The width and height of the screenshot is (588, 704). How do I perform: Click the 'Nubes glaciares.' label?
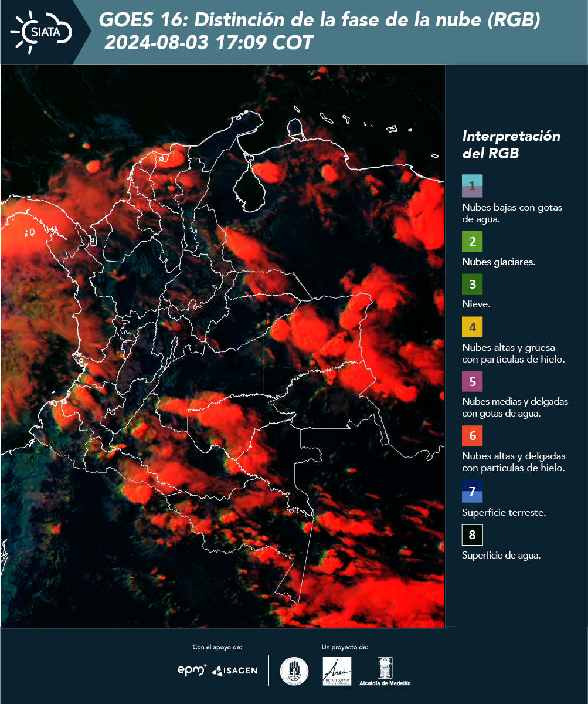[x=498, y=262]
